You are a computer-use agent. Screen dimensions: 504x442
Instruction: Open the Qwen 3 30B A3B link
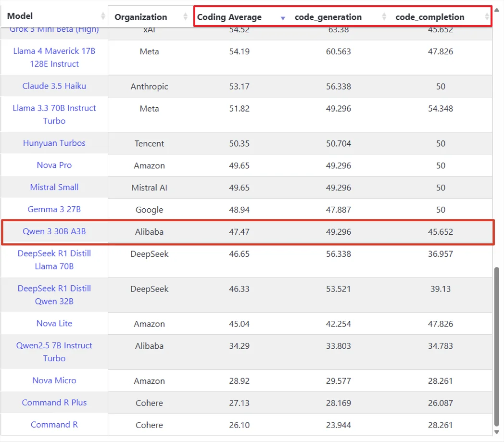[54, 231]
